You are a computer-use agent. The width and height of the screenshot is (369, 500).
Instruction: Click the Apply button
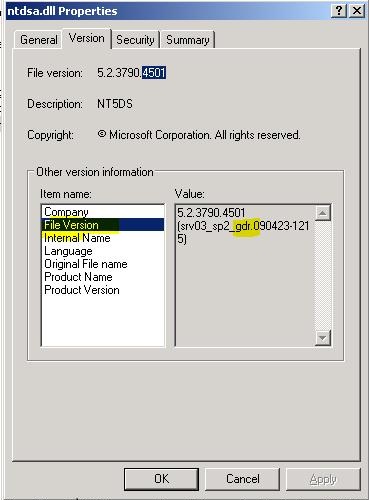pyautogui.click(x=323, y=479)
